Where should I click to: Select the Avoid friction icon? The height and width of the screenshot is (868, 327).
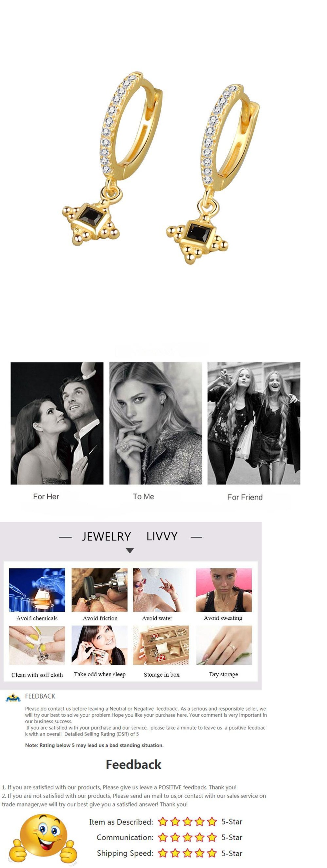pyautogui.click(x=99, y=590)
